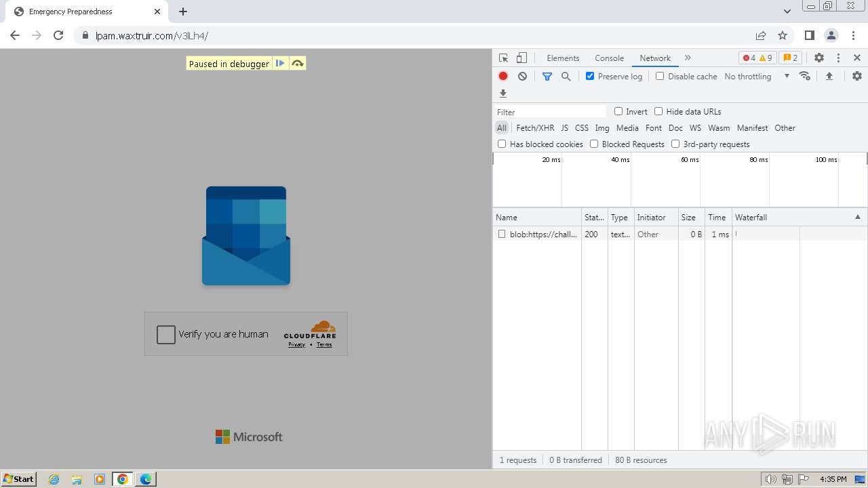
Task: Sort by the Size column header
Action: [x=691, y=217]
